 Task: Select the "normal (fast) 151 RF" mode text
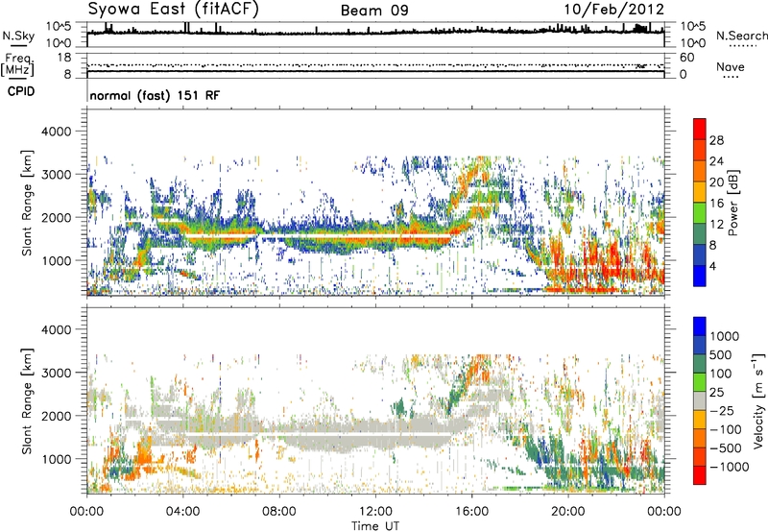click(x=155, y=95)
